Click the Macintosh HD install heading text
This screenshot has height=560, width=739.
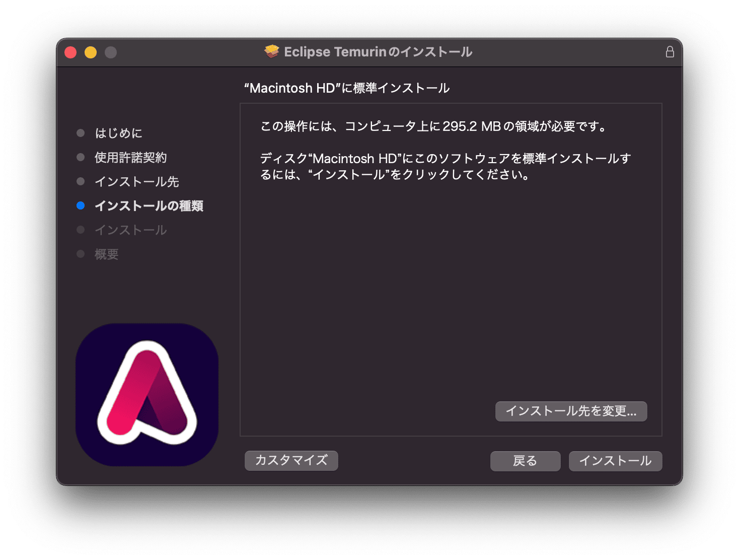[x=346, y=87]
